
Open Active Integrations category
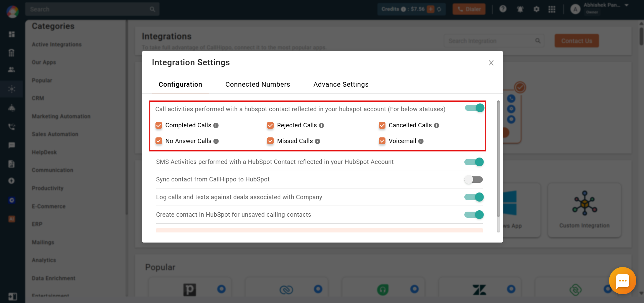pos(57,44)
